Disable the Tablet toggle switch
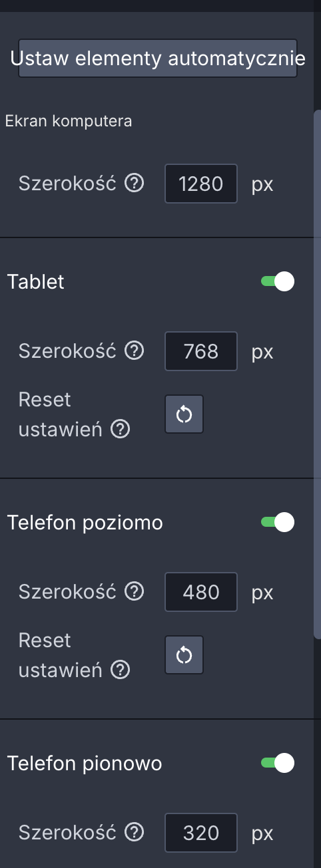This screenshot has height=868, width=321. (x=278, y=282)
